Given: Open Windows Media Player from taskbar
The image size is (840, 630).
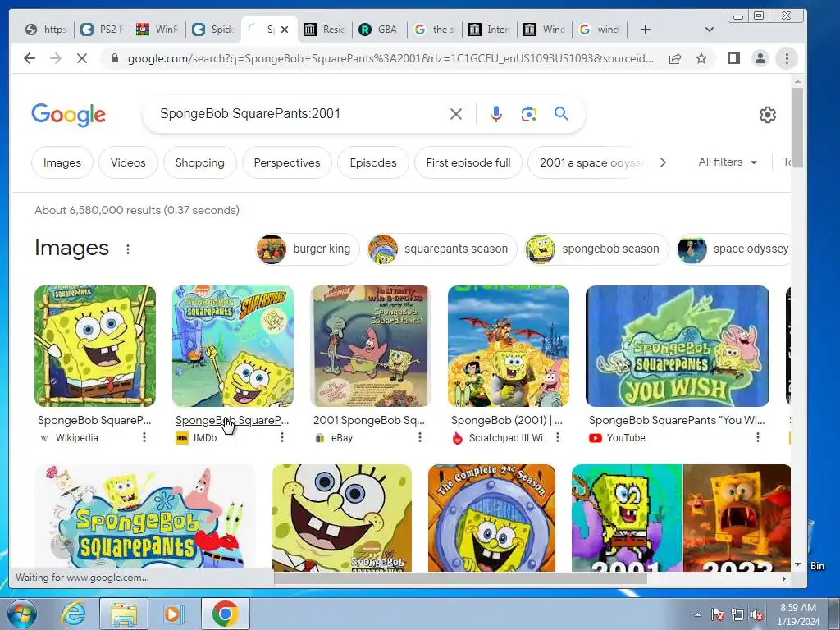Looking at the screenshot, I should [x=173, y=614].
